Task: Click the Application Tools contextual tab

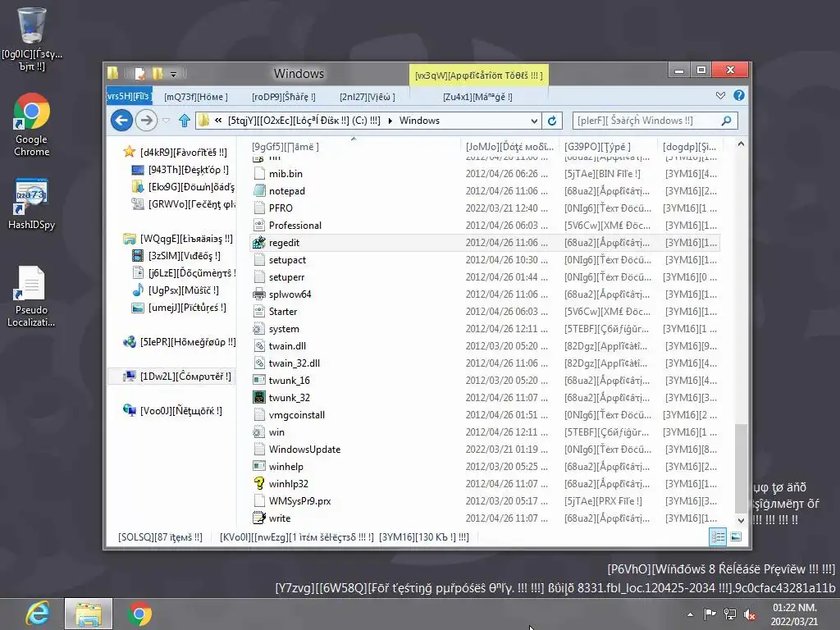Action: point(478,75)
